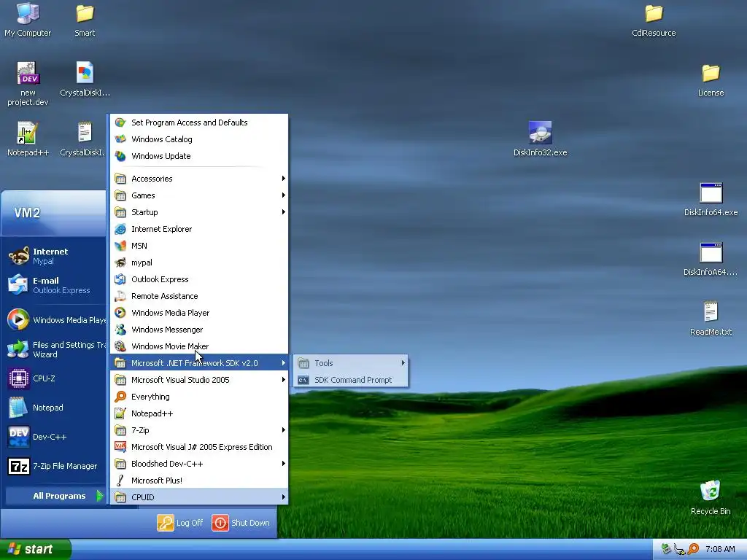The height and width of the screenshot is (560, 747).
Task: Select the ReadMe.txt desktop file
Action: [711, 318]
